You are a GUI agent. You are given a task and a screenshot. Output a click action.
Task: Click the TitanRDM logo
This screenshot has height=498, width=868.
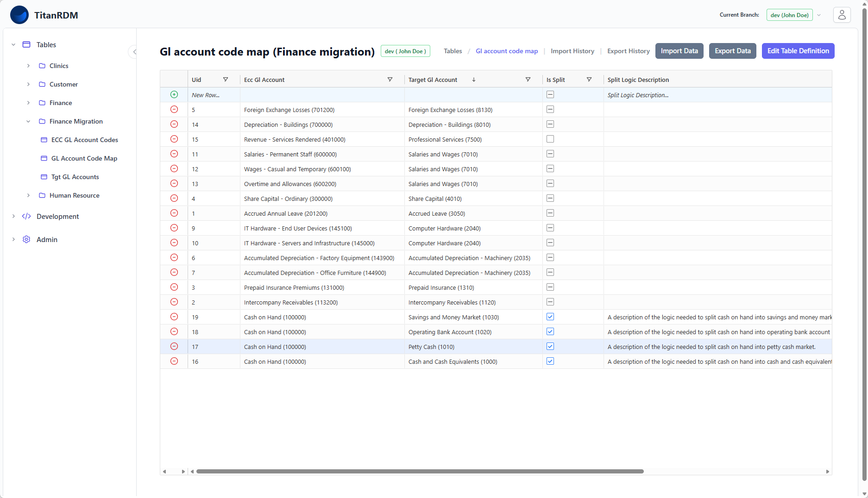19,15
